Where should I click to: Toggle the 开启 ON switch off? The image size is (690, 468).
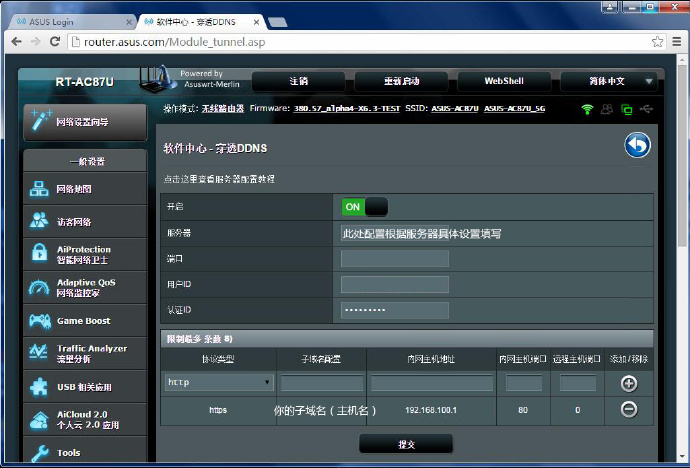[x=364, y=207]
